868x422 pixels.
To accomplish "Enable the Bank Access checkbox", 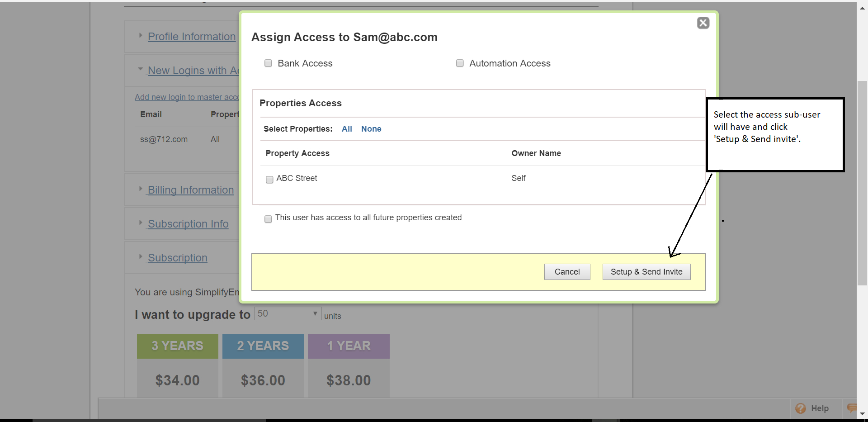I will pos(268,63).
